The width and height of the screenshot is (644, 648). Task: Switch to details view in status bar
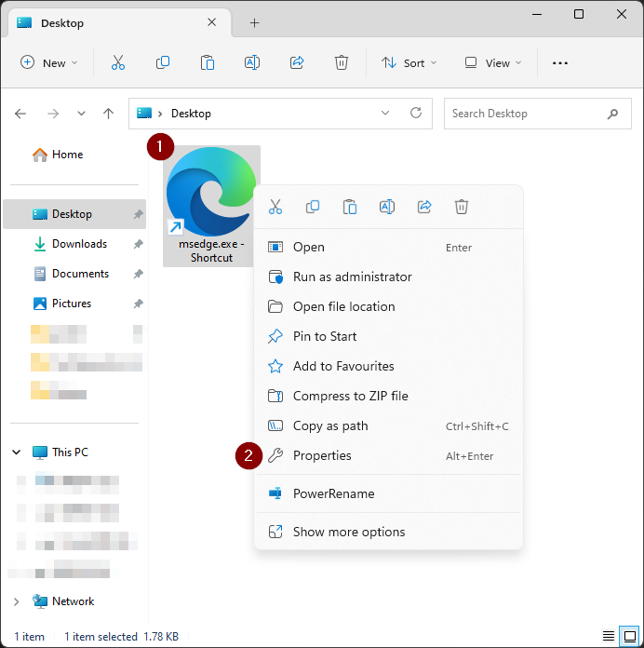tap(608, 636)
